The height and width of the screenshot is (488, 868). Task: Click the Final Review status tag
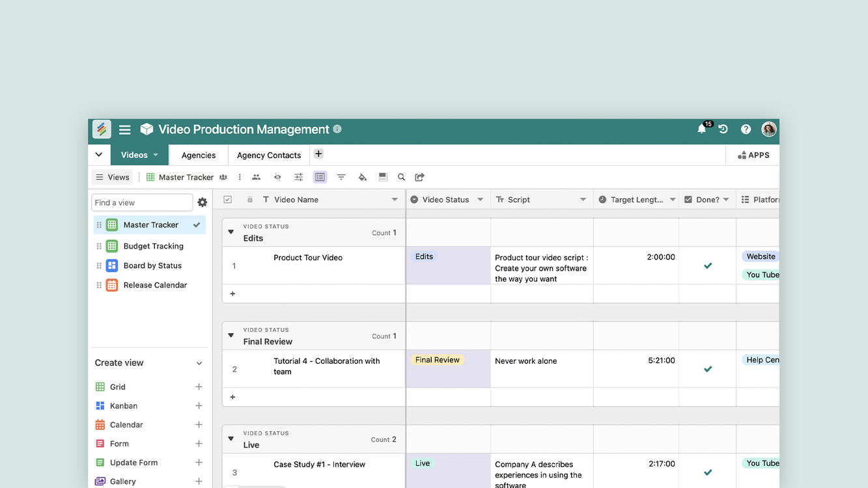437,360
